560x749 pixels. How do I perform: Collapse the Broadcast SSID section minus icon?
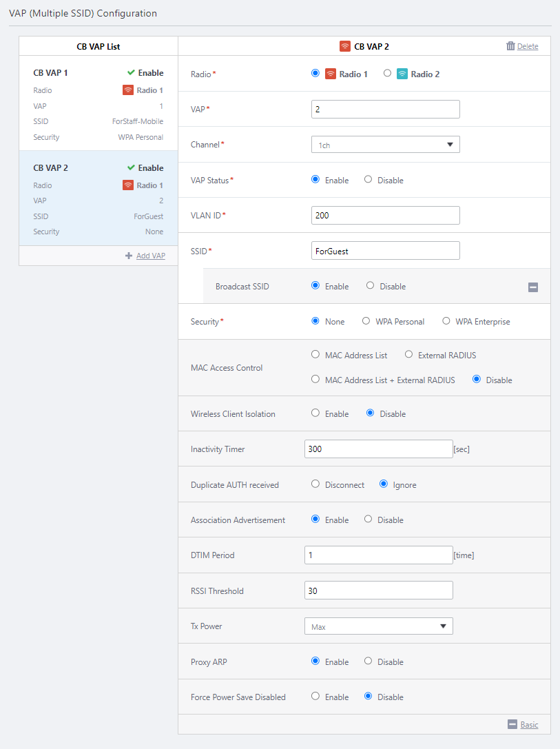[x=533, y=287]
